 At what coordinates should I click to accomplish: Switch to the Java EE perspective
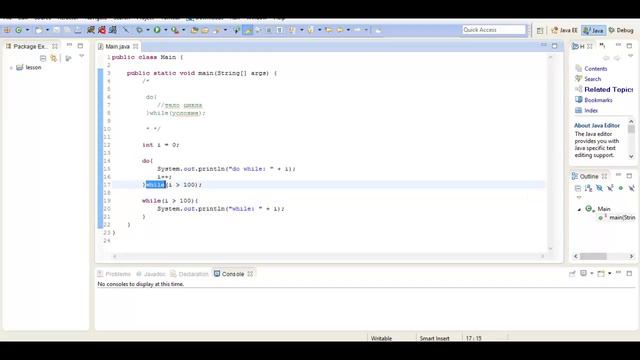[x=564, y=30]
